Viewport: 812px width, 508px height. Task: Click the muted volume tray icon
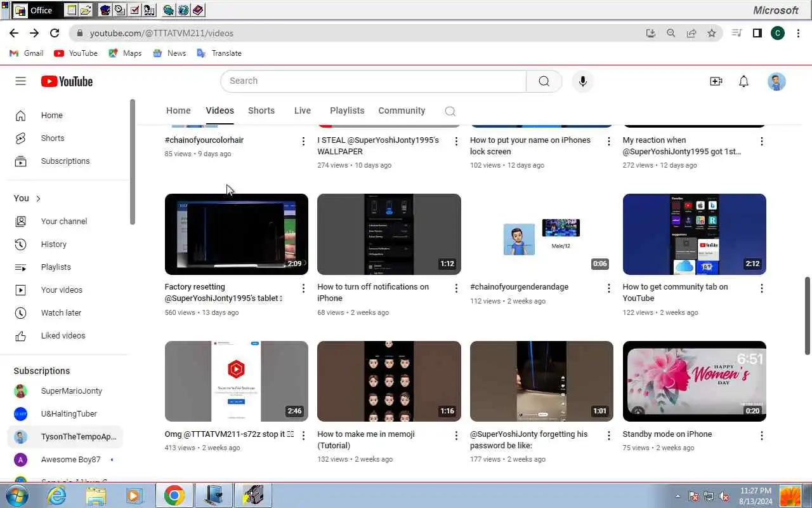pos(724,497)
